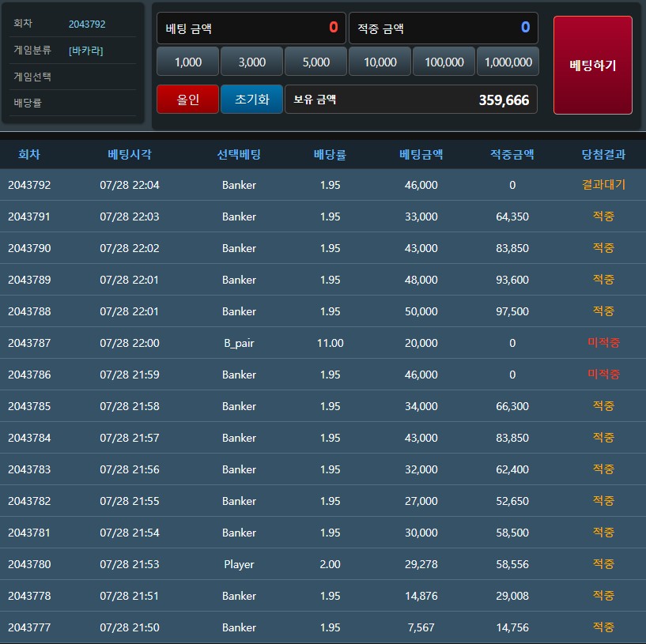Click the Player bet selection
The image size is (646, 644).
pyautogui.click(x=239, y=564)
